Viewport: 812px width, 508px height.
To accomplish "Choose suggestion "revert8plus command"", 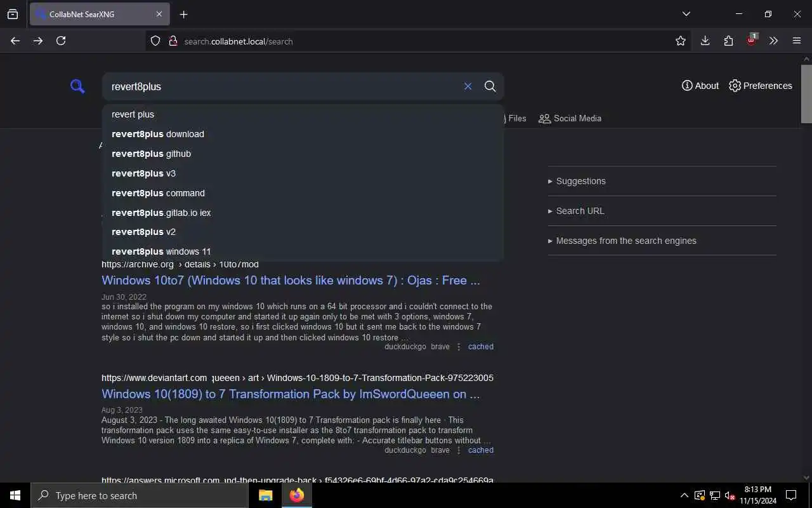I will click(x=303, y=193).
